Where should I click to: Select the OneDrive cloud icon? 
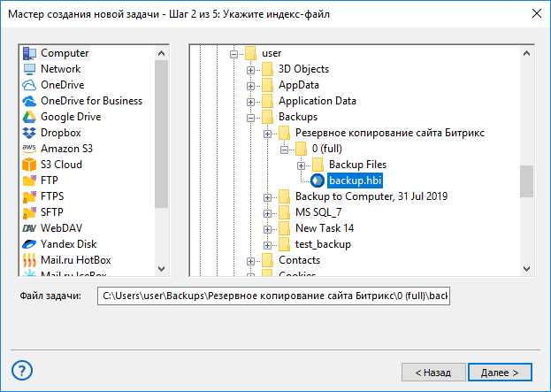point(29,85)
